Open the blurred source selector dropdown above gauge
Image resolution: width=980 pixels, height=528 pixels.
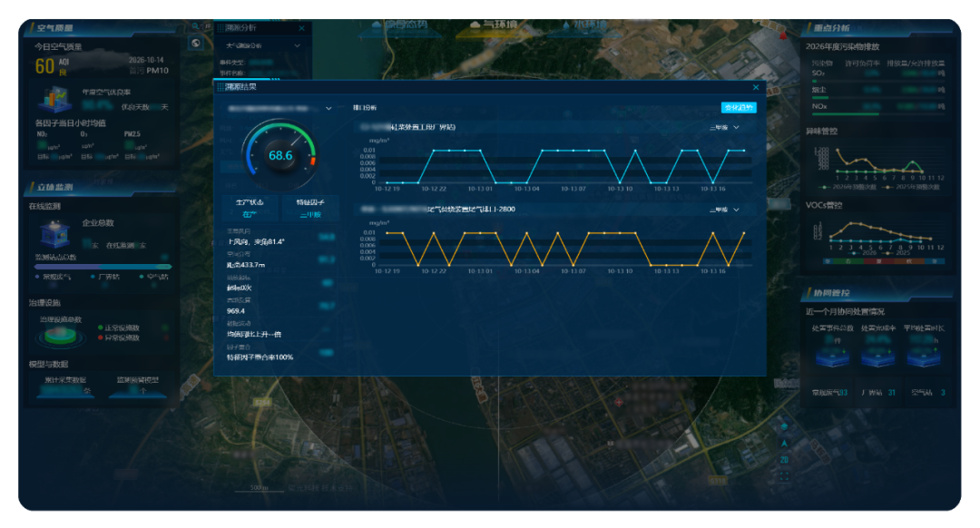point(279,108)
